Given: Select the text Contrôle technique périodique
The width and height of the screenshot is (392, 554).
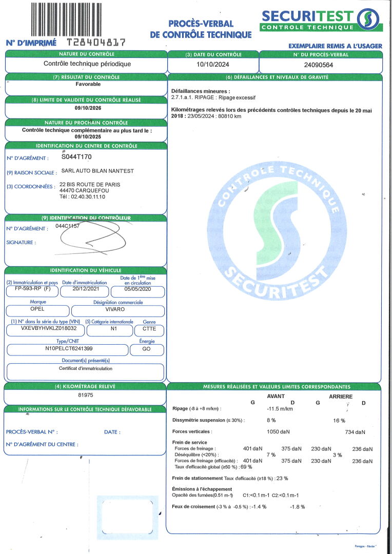Looking at the screenshot, I should click(87, 64).
